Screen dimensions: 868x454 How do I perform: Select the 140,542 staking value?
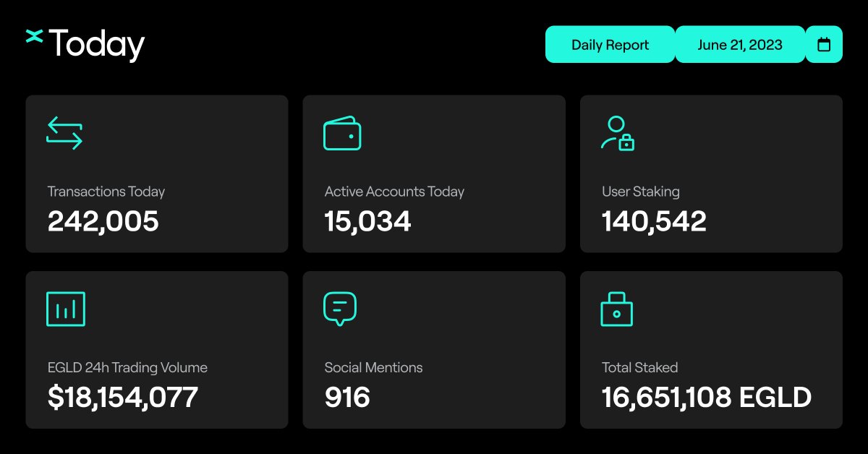(654, 221)
